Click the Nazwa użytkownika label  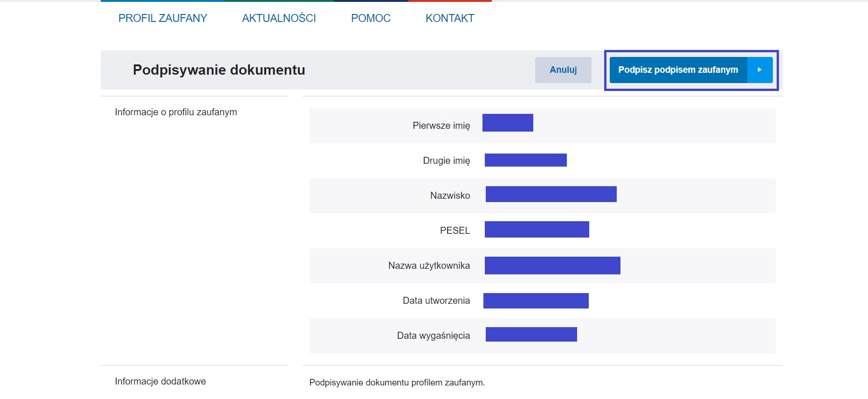pyautogui.click(x=429, y=266)
